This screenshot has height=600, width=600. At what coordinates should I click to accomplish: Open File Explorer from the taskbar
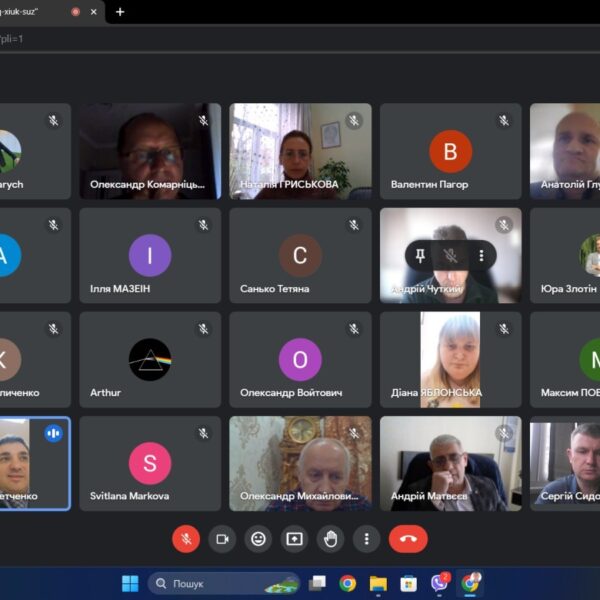tap(378, 583)
